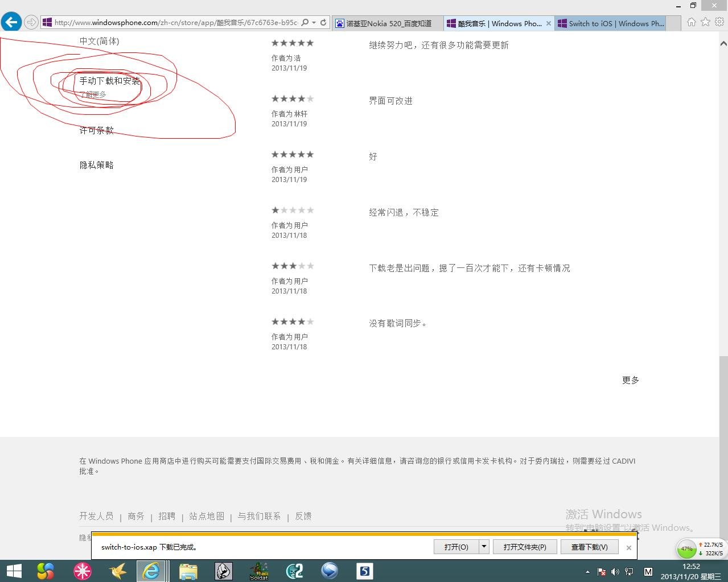Click the page scrollbar up arrow

723,43
